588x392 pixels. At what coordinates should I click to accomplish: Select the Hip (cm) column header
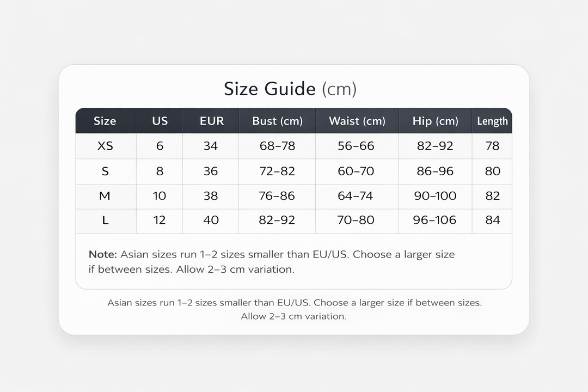435,121
